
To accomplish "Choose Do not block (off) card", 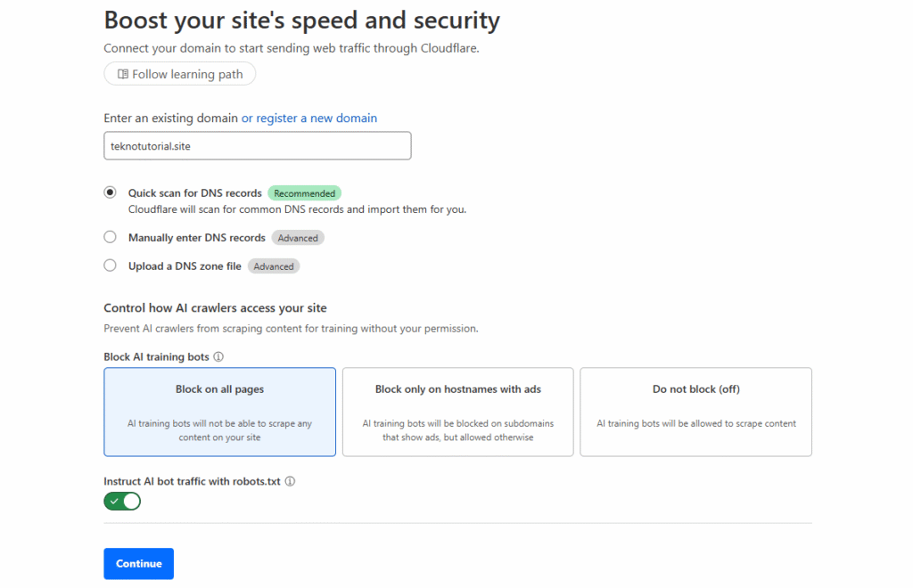I will (695, 412).
